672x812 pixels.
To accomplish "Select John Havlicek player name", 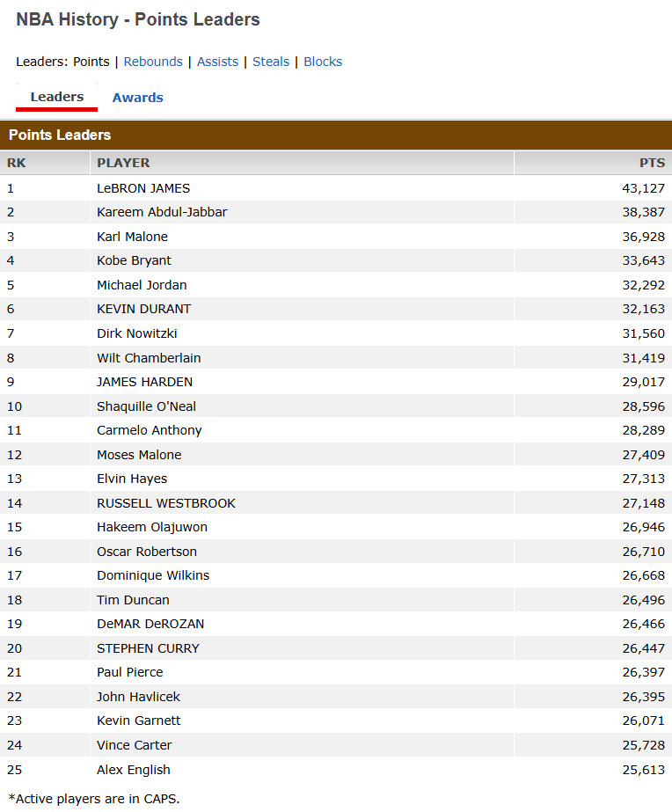I will (x=139, y=697).
